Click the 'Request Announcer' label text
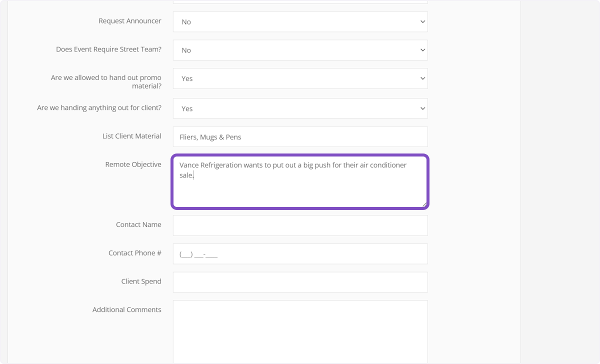 coord(130,21)
